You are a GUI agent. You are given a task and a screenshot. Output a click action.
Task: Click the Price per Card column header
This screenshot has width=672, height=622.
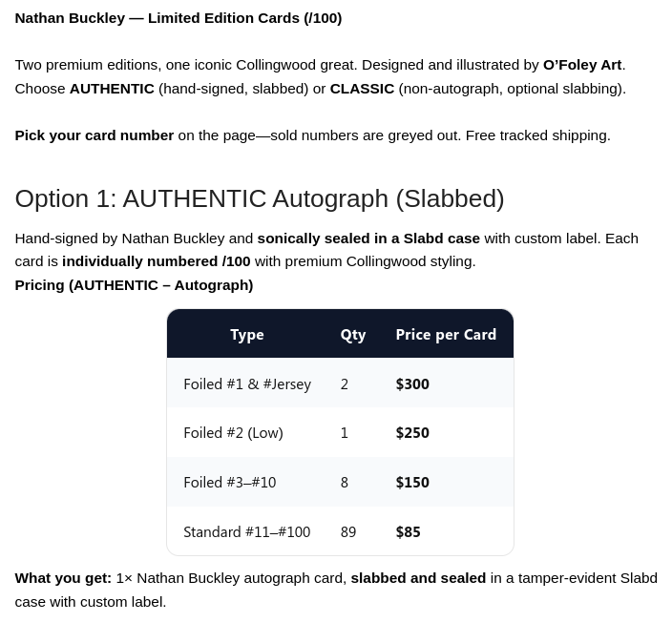pos(446,335)
